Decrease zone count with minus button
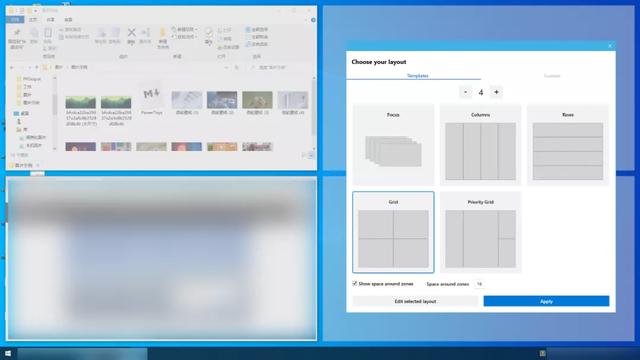 (465, 92)
